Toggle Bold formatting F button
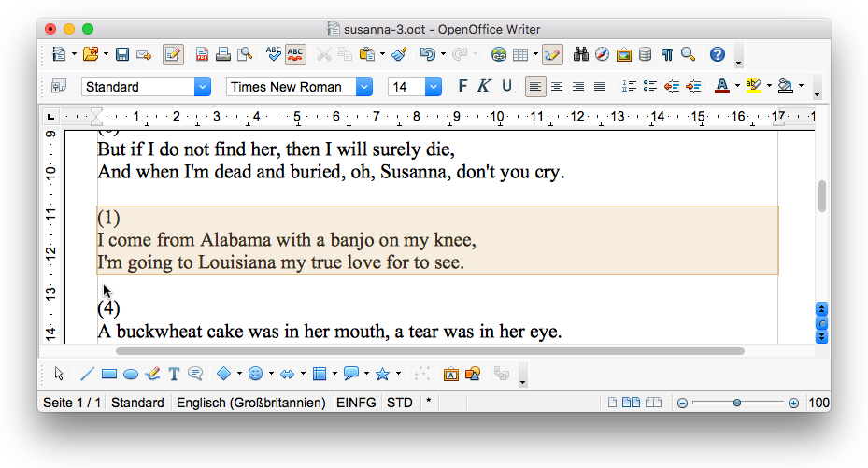Image resolution: width=868 pixels, height=468 pixels. pos(462,86)
